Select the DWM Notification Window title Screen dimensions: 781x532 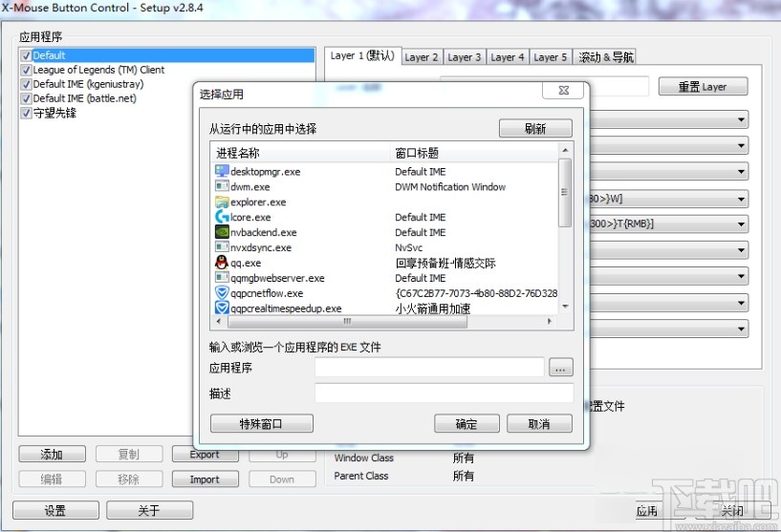pos(450,186)
